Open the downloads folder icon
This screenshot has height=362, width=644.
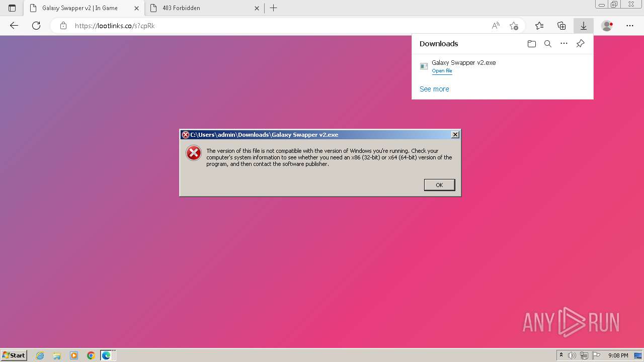point(532,44)
